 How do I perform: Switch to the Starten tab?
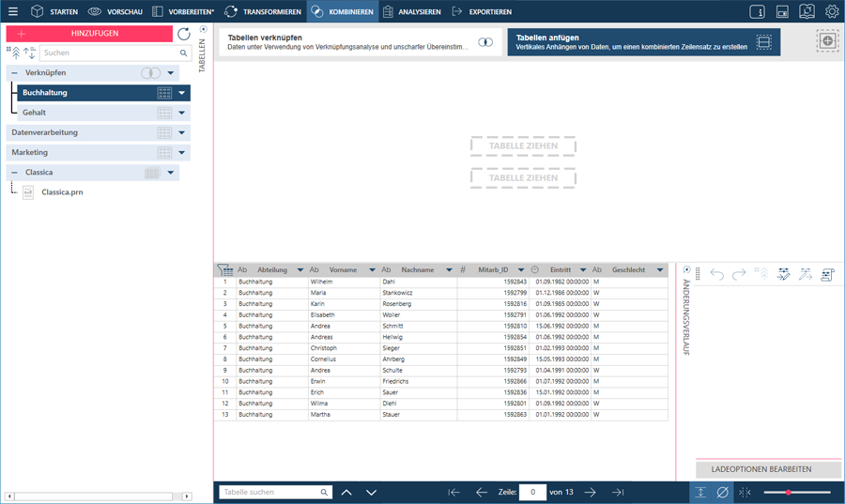coord(54,11)
